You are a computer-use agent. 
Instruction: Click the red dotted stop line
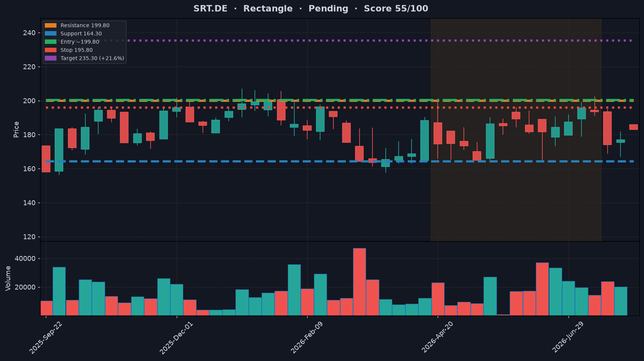[340, 108]
